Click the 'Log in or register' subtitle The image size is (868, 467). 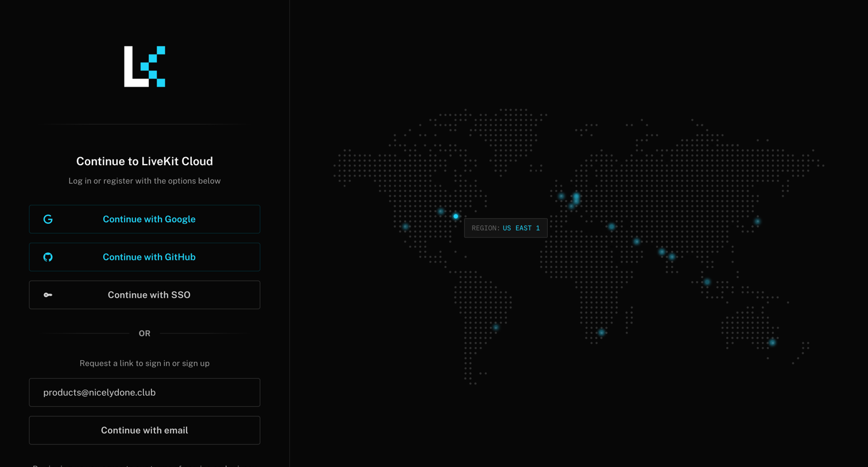(145, 181)
